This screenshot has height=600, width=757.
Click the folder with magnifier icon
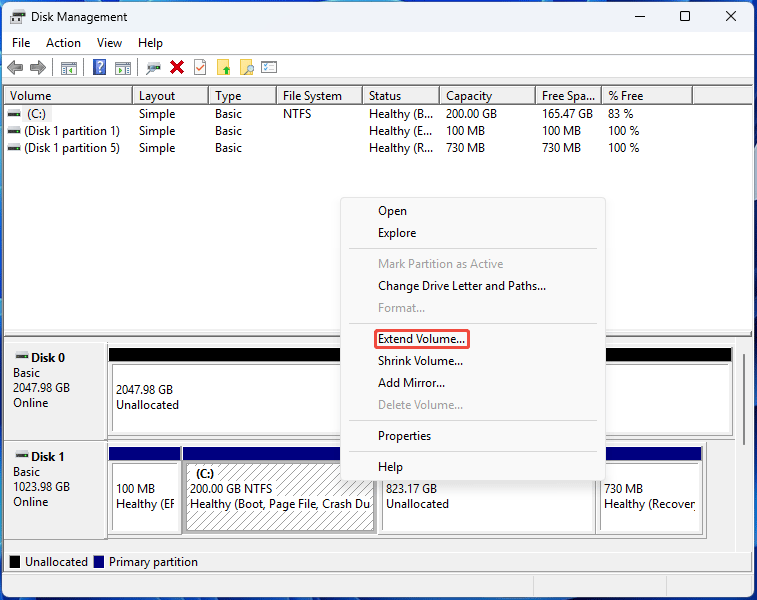[x=247, y=67]
